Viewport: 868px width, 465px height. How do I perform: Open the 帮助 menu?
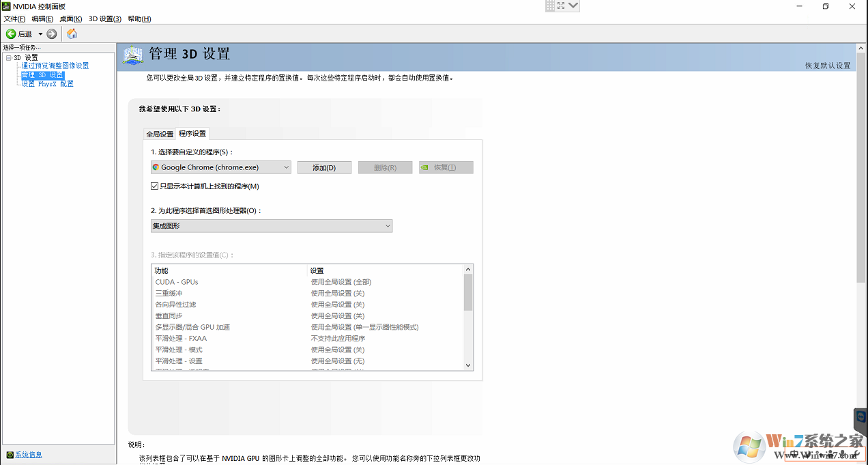pos(139,18)
